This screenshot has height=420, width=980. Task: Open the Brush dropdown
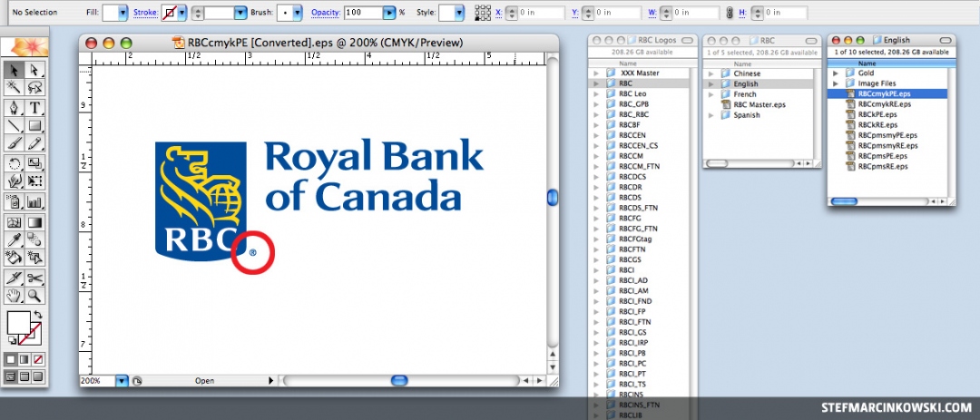pos(298,13)
